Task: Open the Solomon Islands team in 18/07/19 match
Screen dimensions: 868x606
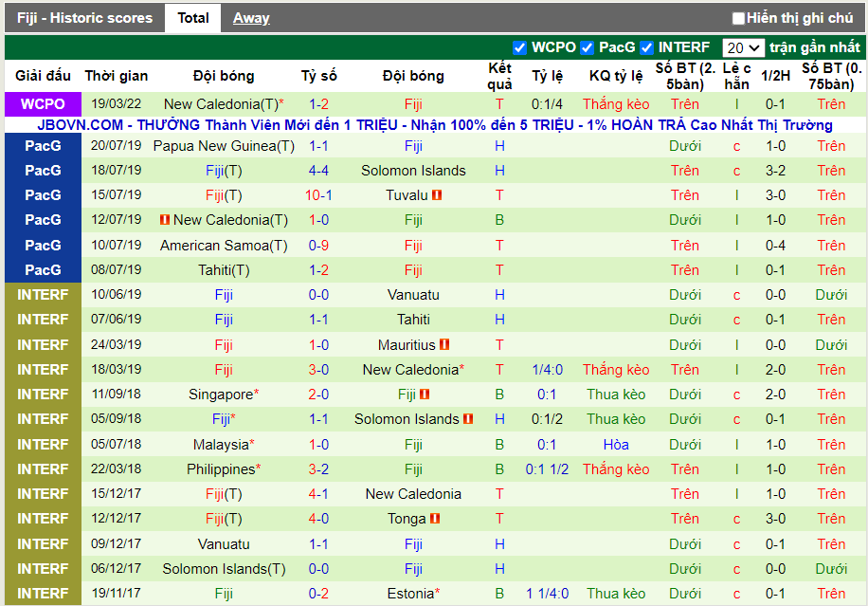Action: [413, 171]
